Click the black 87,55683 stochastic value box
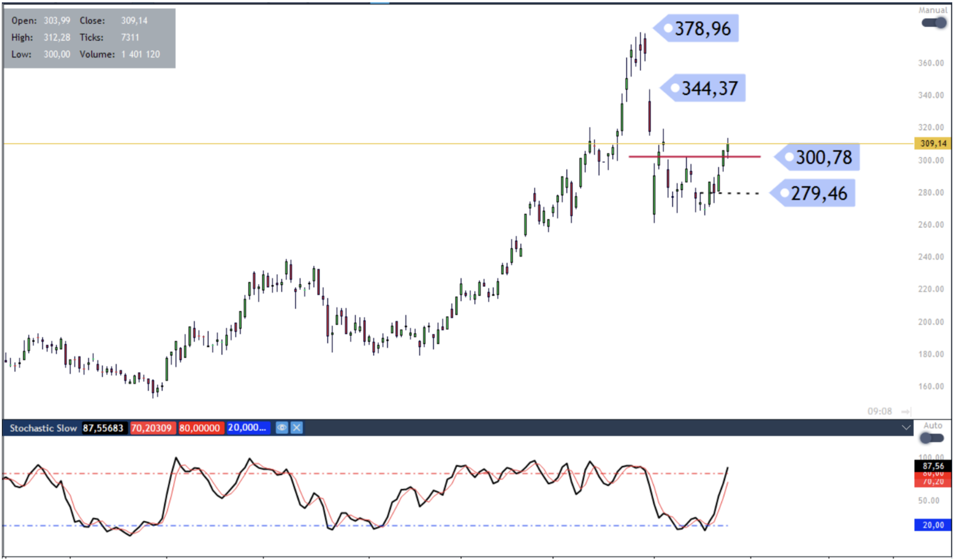 (103, 428)
